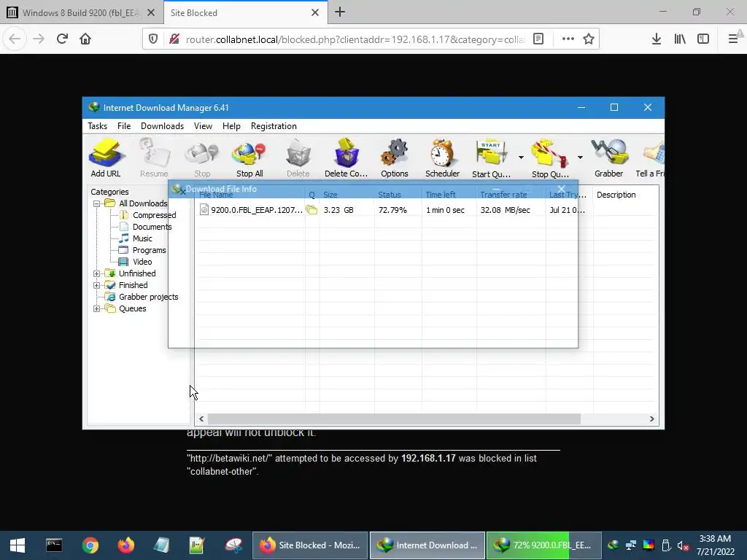Open the Registration menu
This screenshot has height=560, width=747.
click(274, 126)
